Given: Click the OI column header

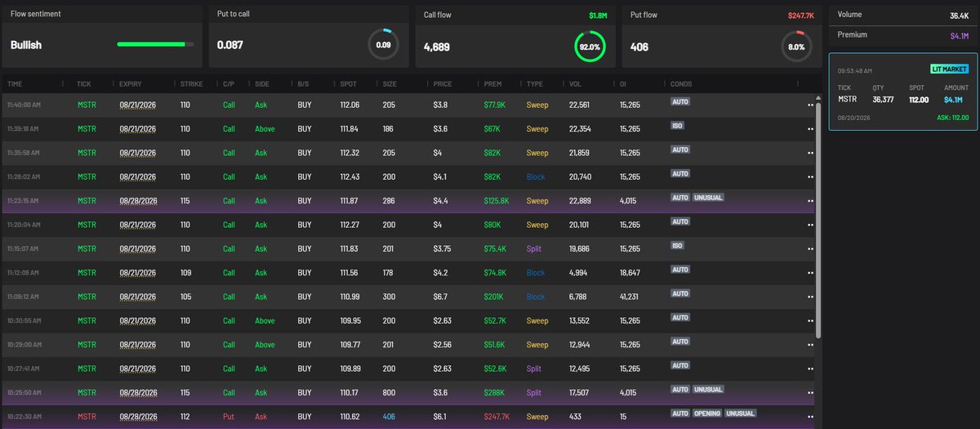Looking at the screenshot, I should click(623, 84).
